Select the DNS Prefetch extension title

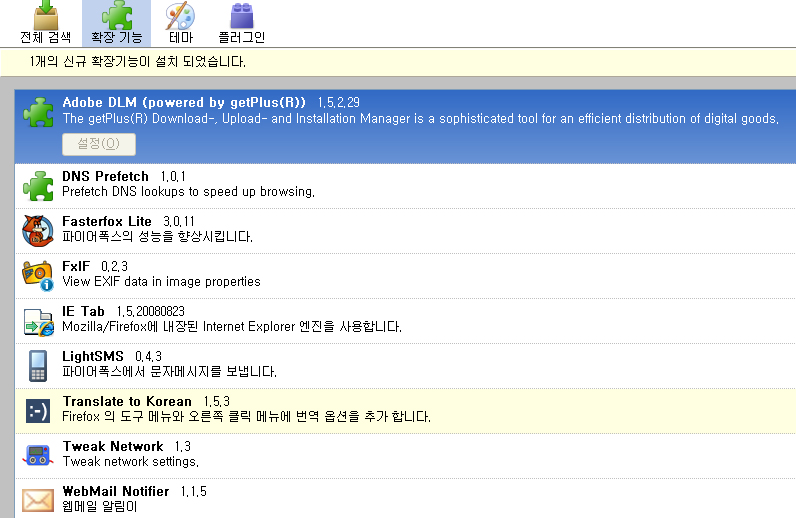click(105, 176)
